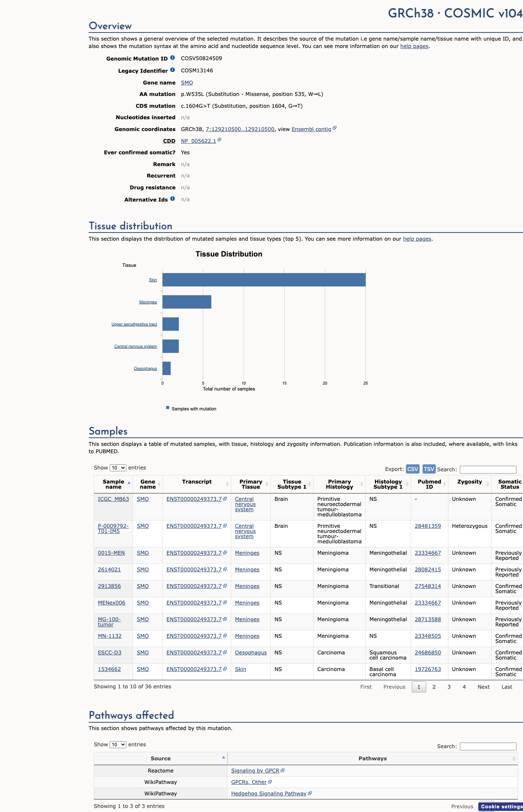Sort samples by Histology Subtype 1 column
Image resolution: width=523 pixels, height=812 pixels.
click(x=388, y=484)
